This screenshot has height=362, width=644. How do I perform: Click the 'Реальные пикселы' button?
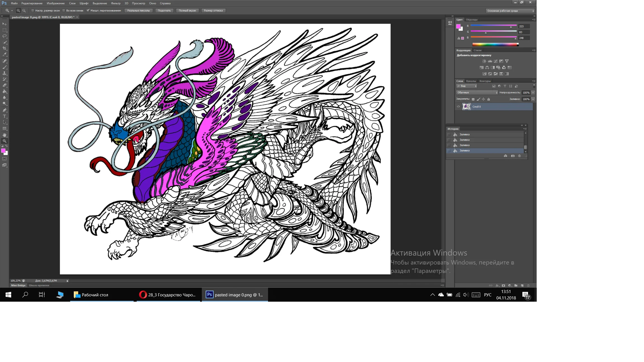tap(138, 11)
